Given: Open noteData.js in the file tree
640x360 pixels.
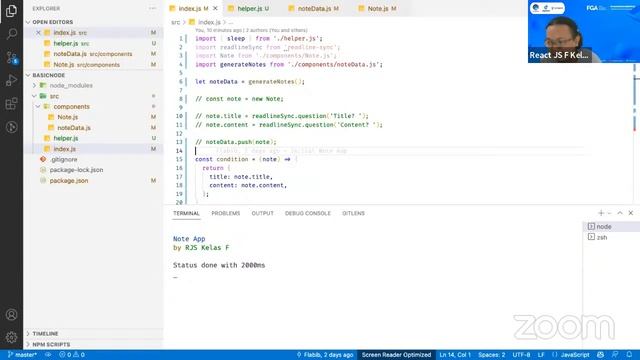Looking at the screenshot, I should 74,128.
